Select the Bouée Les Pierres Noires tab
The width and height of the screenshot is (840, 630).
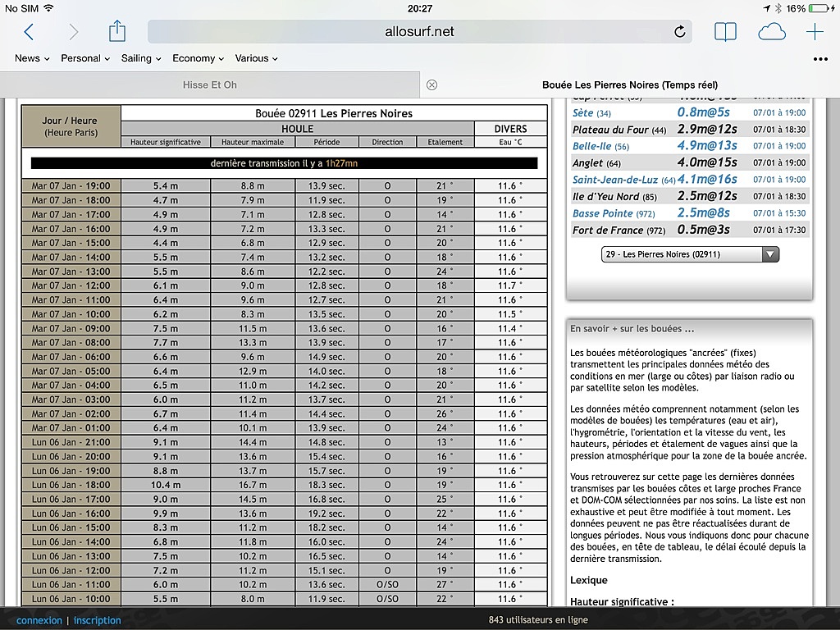pyautogui.click(x=630, y=84)
